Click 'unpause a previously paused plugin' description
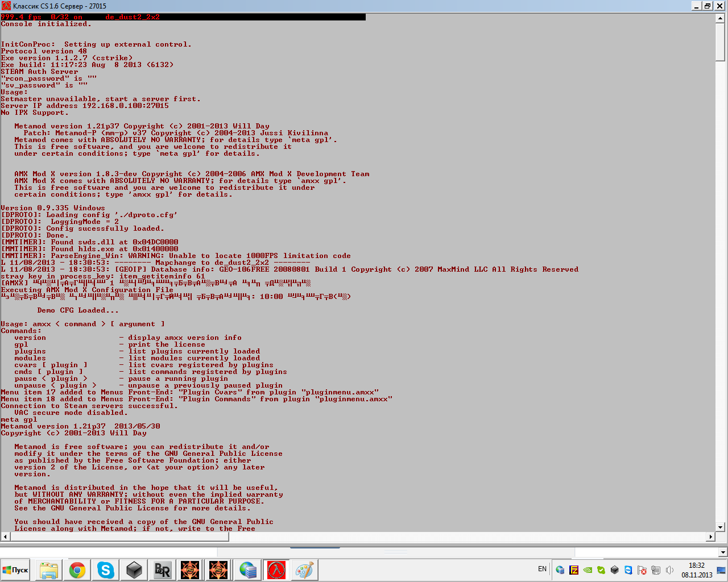The image size is (728, 582). 205,385
